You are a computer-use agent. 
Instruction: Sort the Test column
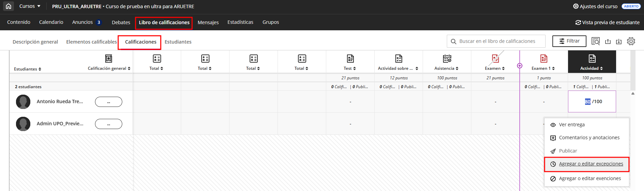point(350,68)
